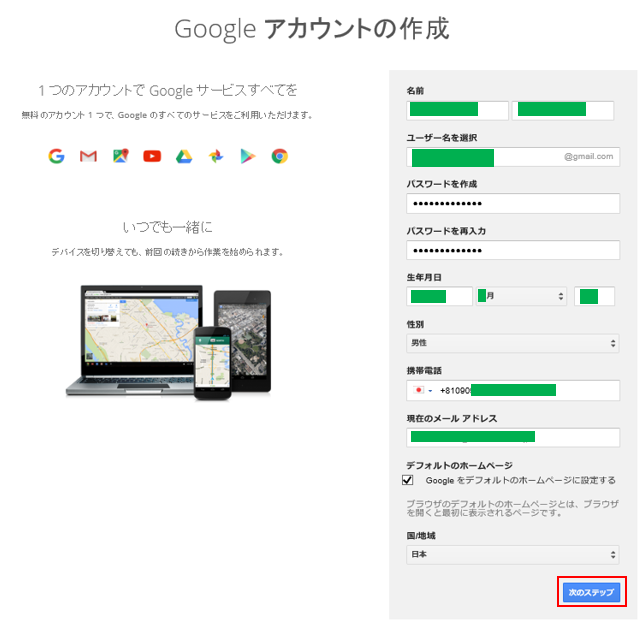Click the 'いつでも一緒に' heading text
The height and width of the screenshot is (624, 643).
coord(168,227)
